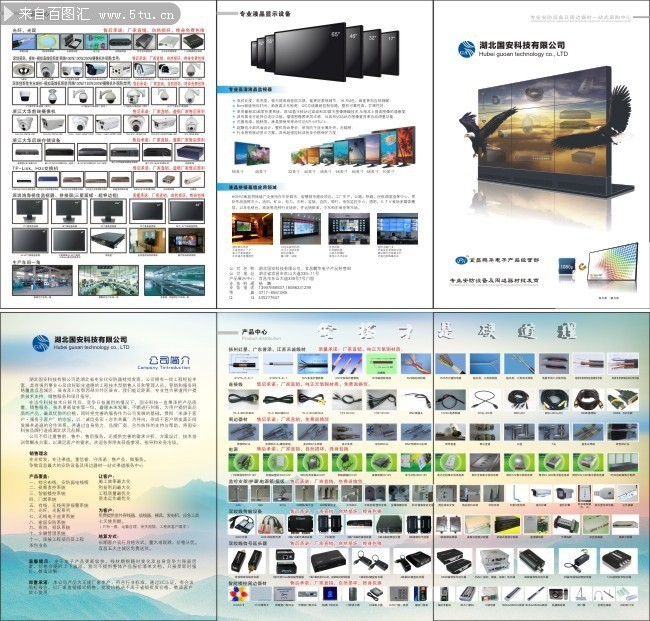Click the 湖北国安科技有限公司 title beside the cover logo
650x621 pixels.
[x=521, y=45]
